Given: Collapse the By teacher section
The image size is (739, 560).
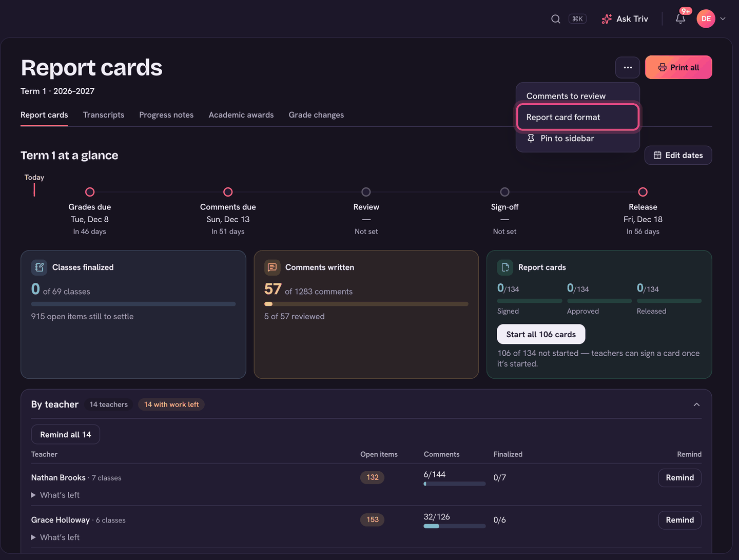Looking at the screenshot, I should [x=696, y=404].
